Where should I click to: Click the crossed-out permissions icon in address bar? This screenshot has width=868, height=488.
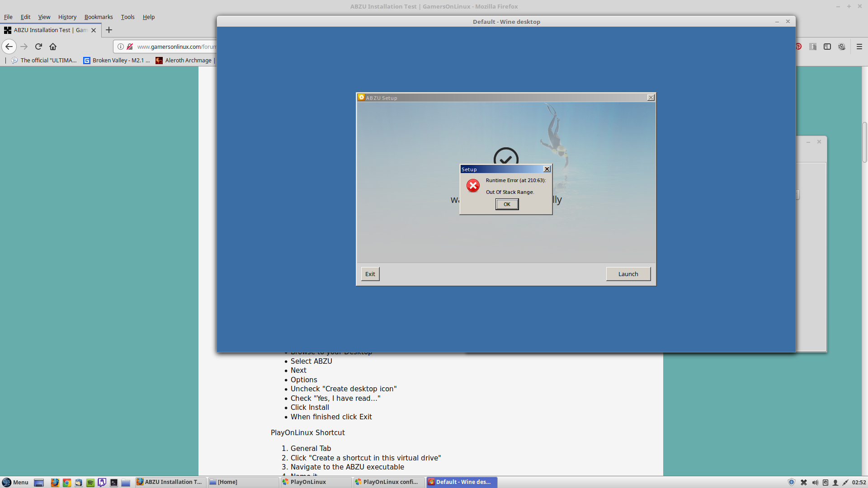(130, 47)
